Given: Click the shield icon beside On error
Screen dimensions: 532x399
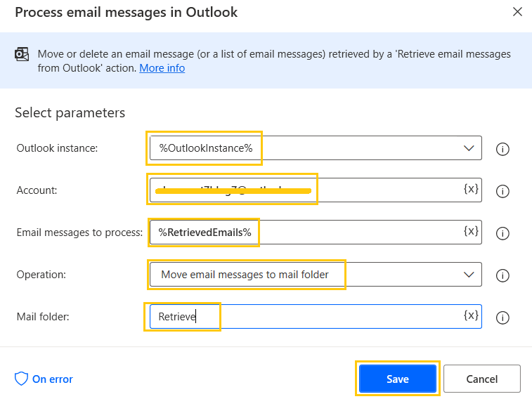Looking at the screenshot, I should coord(21,379).
